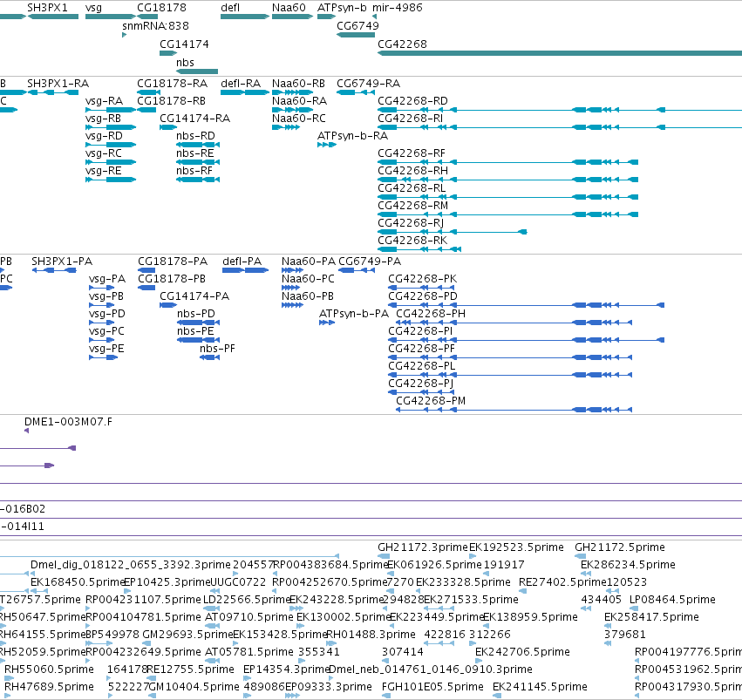
Task: Click the ATPsyn-b gene label
Action: 342,8
